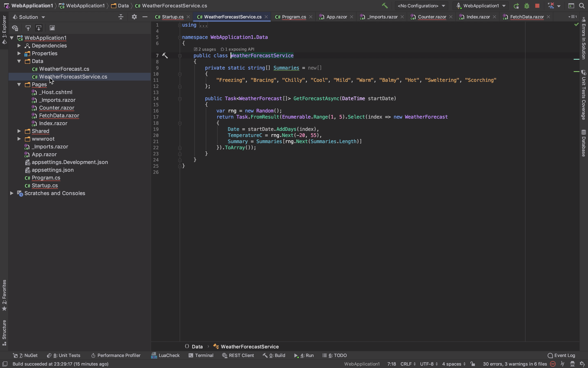Switch to the App.razor tab
Viewport: 588px width, 368px height.
coord(336,17)
